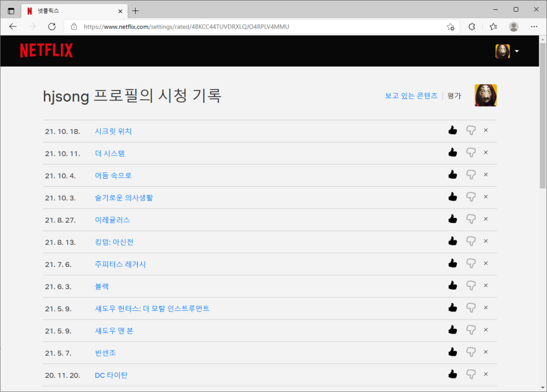Open the 시크릿 위치 title link
Image resolution: width=547 pixels, height=392 pixels.
click(x=113, y=131)
